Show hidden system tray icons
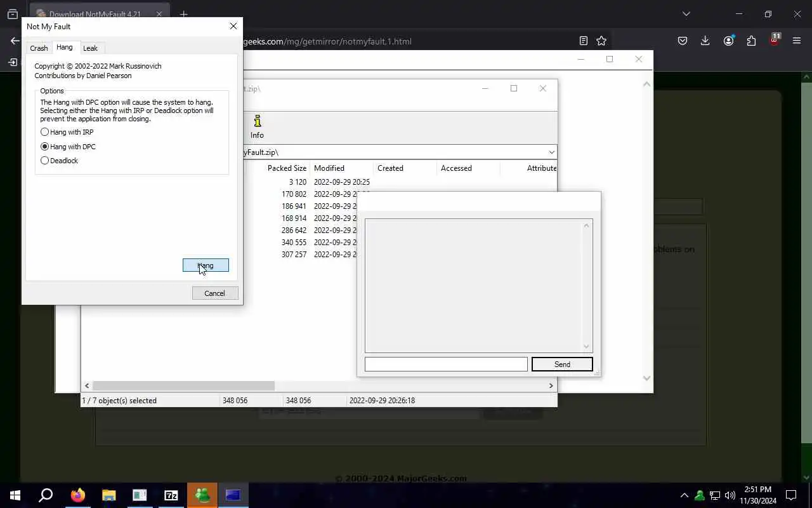Viewport: 812px width, 508px height. (x=684, y=495)
